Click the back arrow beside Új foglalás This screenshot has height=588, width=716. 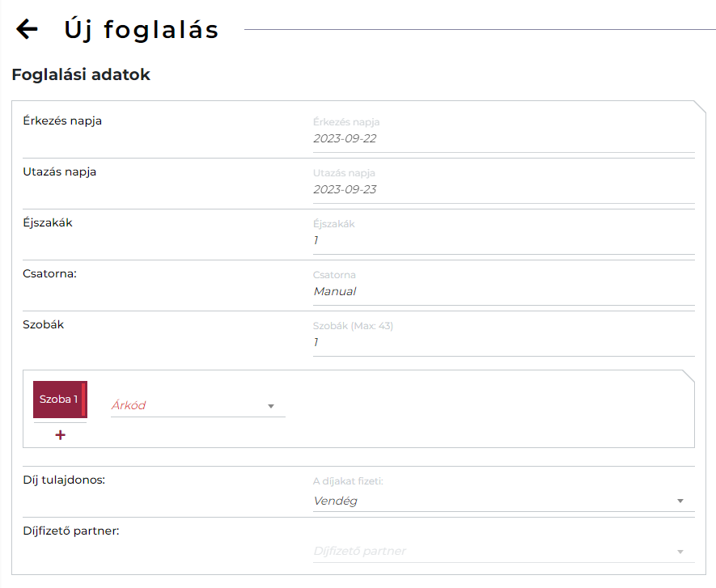pos(27,29)
